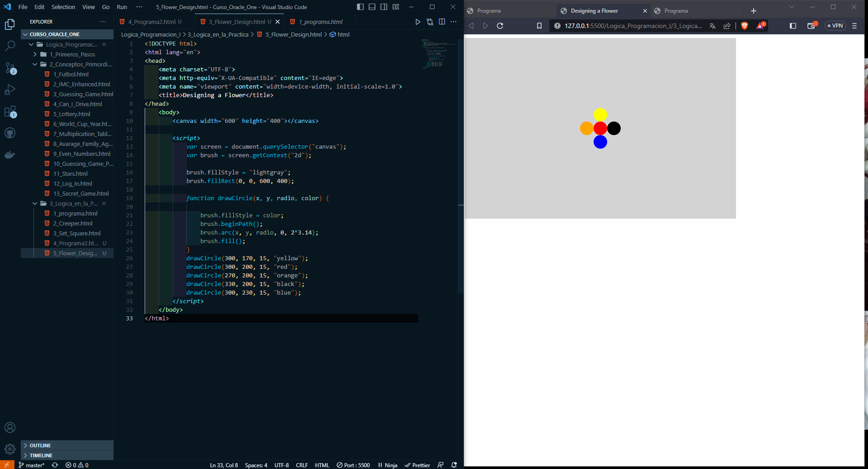This screenshot has width=868, height=469.
Task: Open the GitHub view in the activity bar
Action: [10, 133]
